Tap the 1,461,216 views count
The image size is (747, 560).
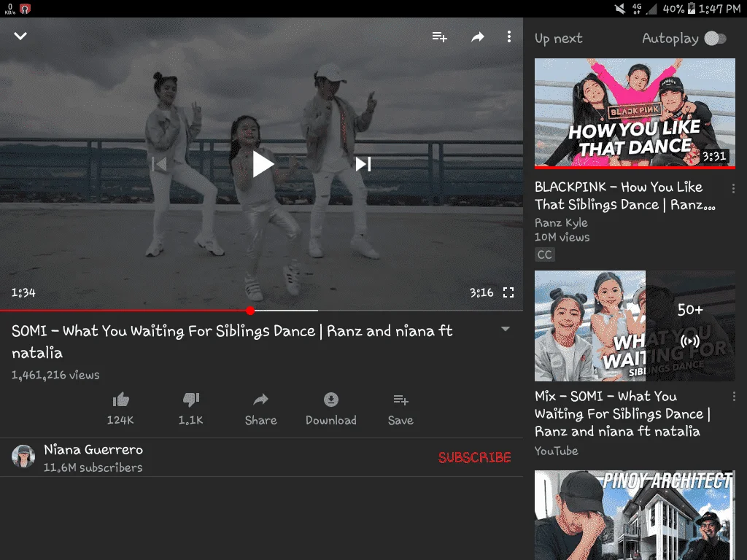click(55, 376)
